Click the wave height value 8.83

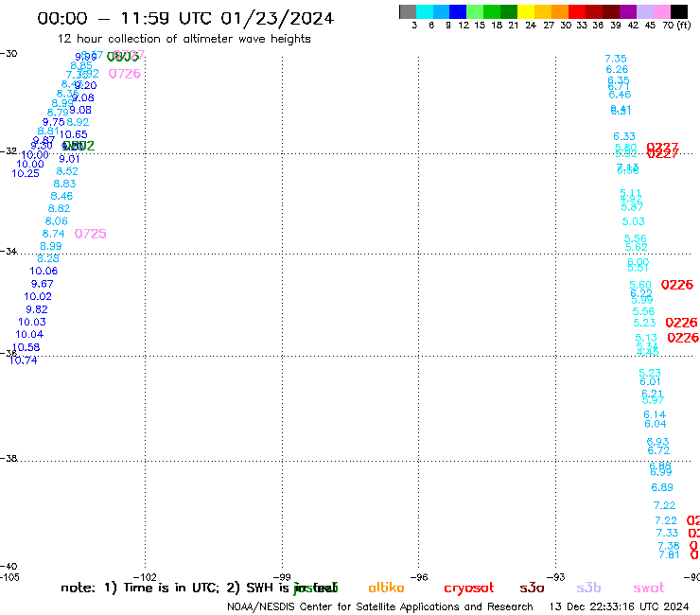[x=64, y=184]
